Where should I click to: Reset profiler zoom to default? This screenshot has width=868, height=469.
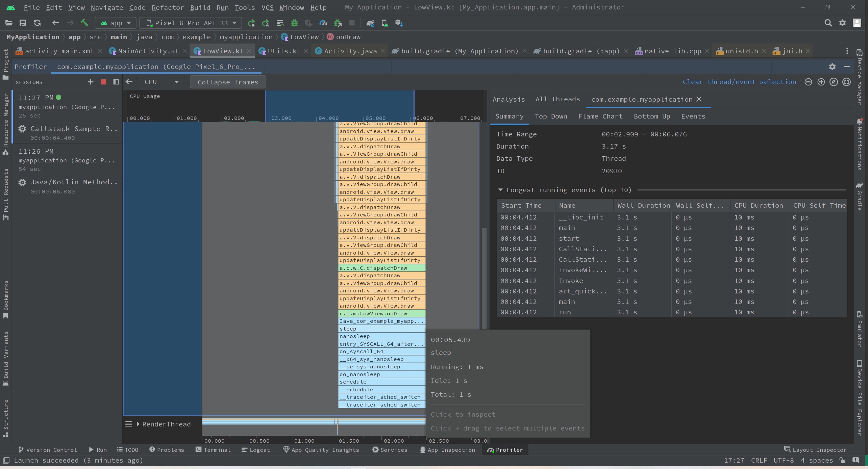pyautogui.click(x=834, y=82)
